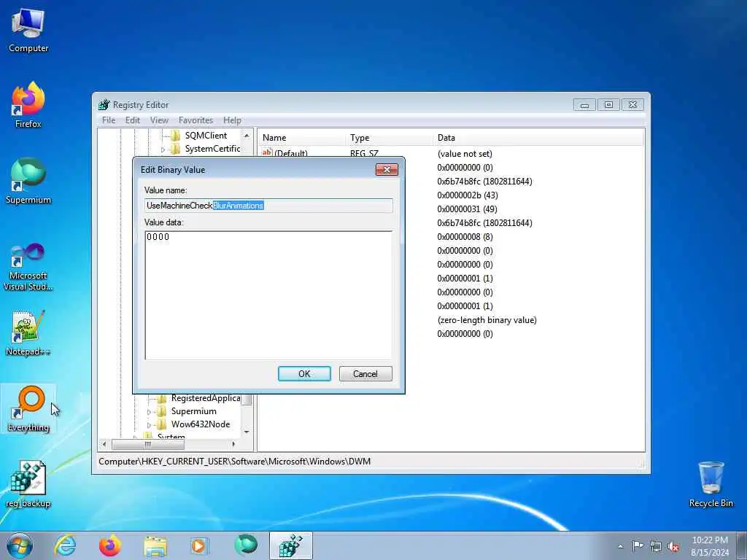Viewport: 747px width, 560px height.
Task: Click the data value 0x0000002b (43)
Action: [468, 195]
